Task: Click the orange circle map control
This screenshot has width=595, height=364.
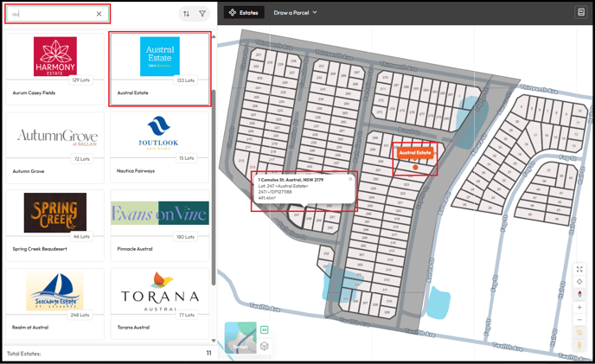Action: (x=579, y=333)
